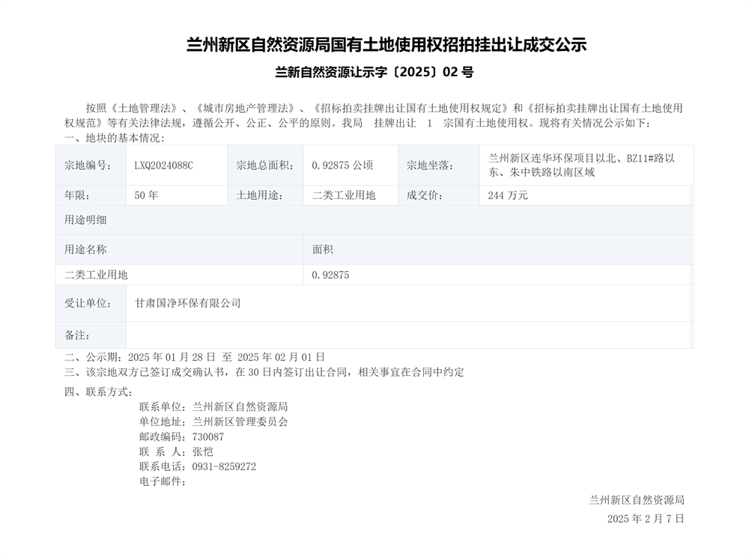The image size is (749, 560).
Task: Click the signing date 2025 年 2 月 7 日
Action: pos(645,518)
